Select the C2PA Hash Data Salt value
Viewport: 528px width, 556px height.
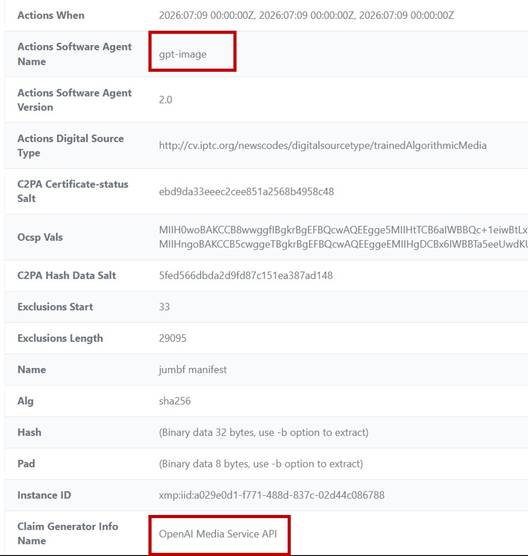[246, 275]
